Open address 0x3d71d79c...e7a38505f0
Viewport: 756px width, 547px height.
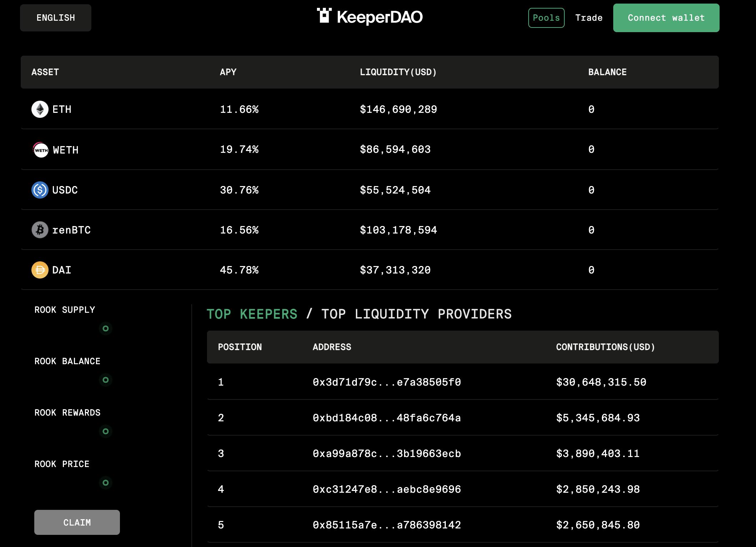click(x=387, y=382)
